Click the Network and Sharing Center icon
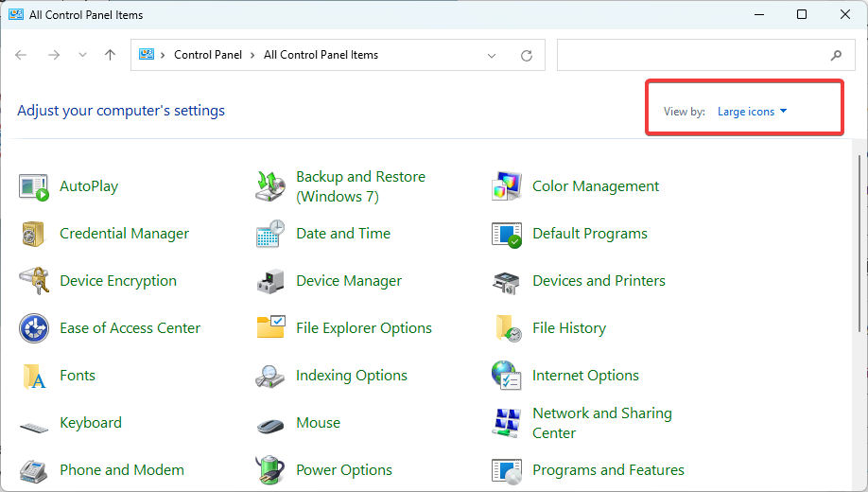 pos(507,423)
